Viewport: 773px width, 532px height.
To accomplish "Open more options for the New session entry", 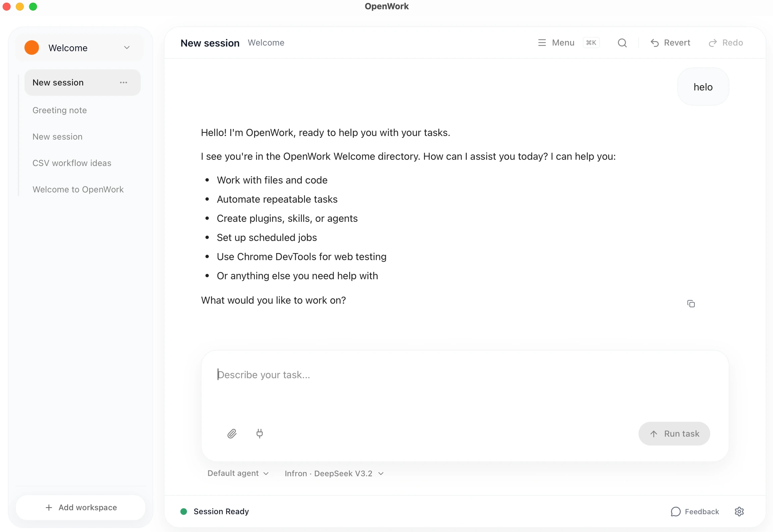I will pos(123,82).
